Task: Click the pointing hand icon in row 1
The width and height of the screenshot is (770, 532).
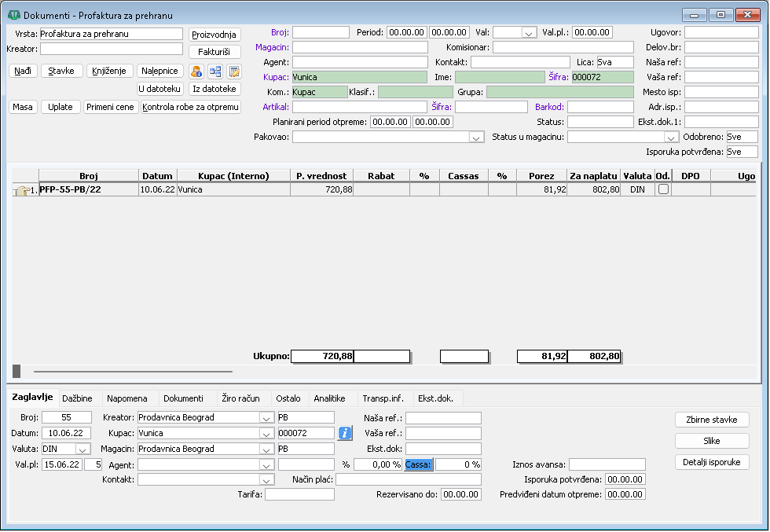Action: (x=22, y=191)
